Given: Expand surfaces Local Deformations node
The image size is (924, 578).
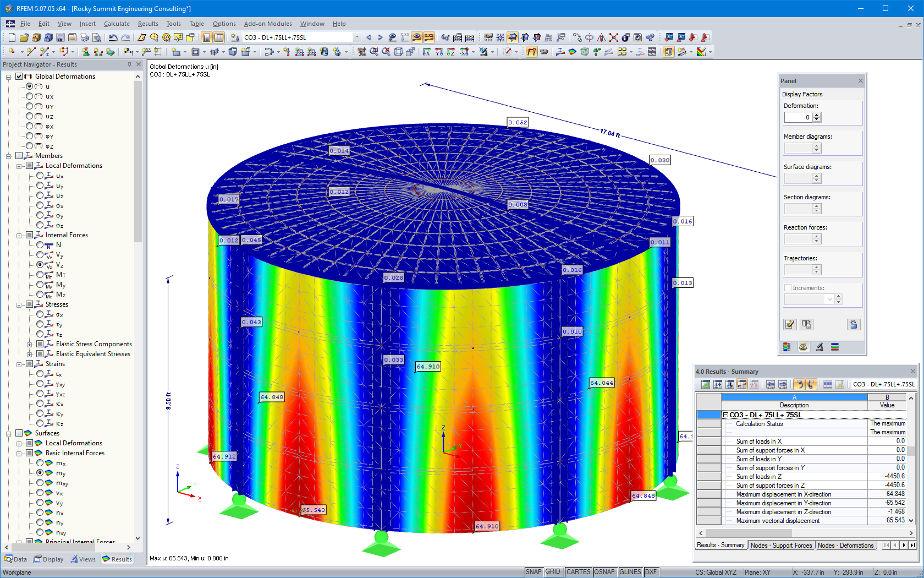Looking at the screenshot, I should tap(19, 443).
